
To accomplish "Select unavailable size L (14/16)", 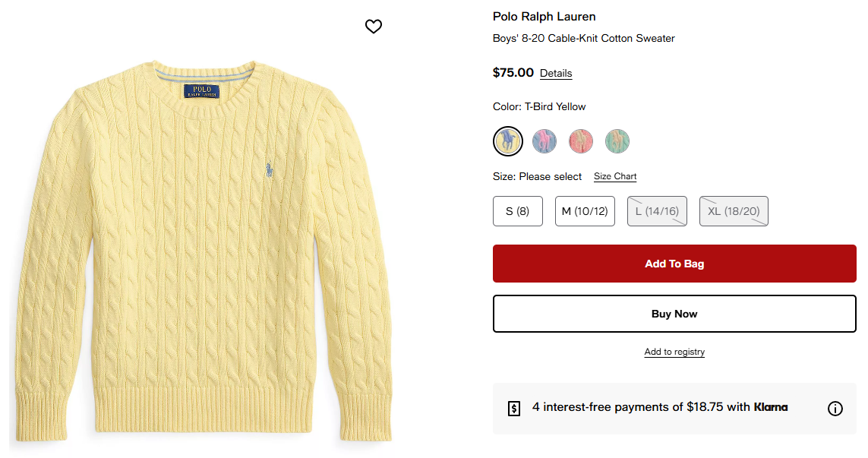I will tap(658, 211).
